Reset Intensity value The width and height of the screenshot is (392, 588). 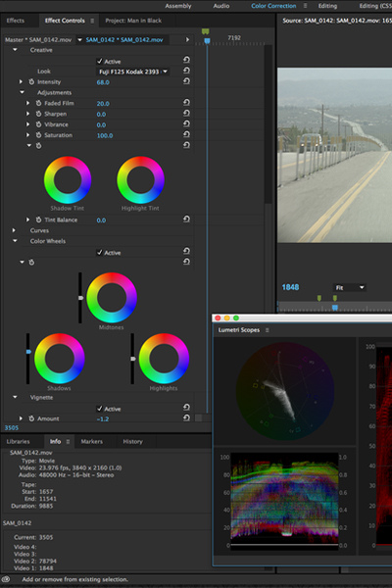186,81
